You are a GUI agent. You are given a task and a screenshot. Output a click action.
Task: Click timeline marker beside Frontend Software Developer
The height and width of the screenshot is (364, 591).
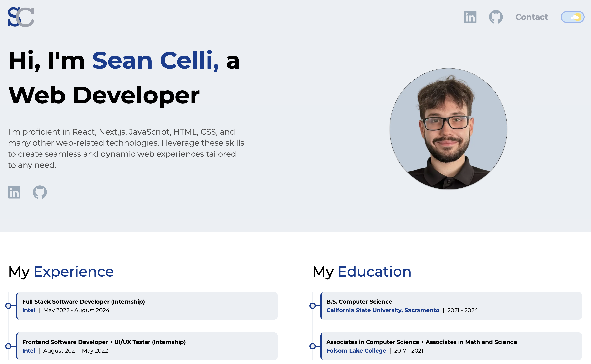9,346
